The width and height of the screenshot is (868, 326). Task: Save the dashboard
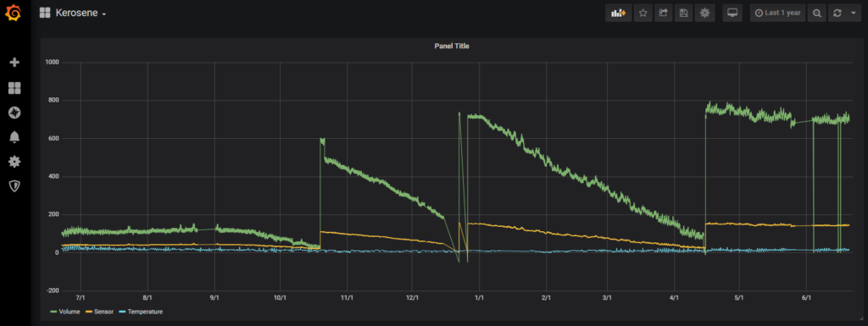684,13
